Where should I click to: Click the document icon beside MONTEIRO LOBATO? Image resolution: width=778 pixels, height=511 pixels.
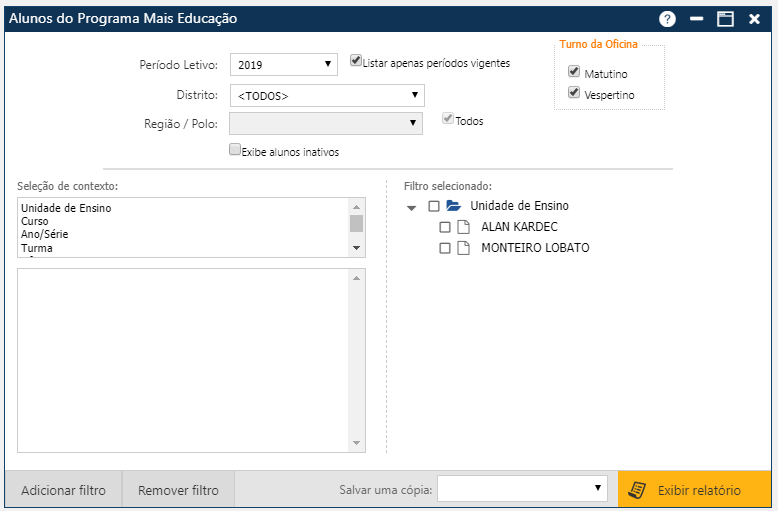pos(463,248)
